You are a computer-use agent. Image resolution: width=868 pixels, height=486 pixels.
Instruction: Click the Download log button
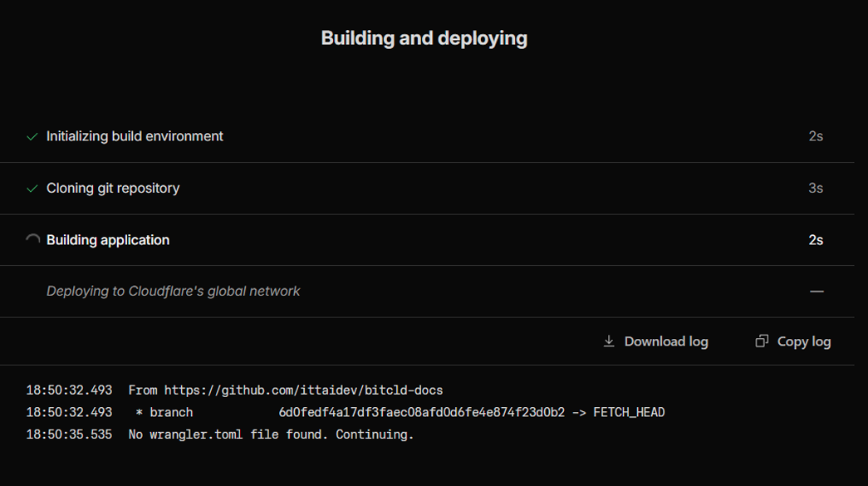point(655,341)
